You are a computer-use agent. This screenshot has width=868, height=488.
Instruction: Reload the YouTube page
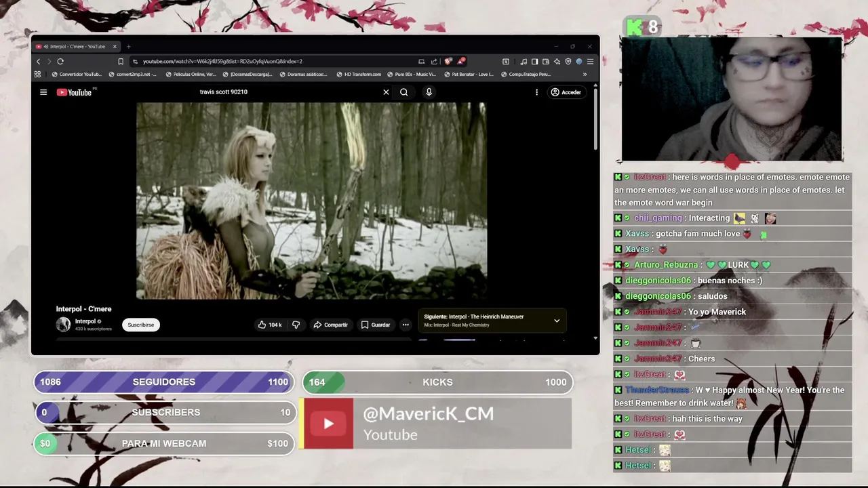pyautogui.click(x=60, y=62)
